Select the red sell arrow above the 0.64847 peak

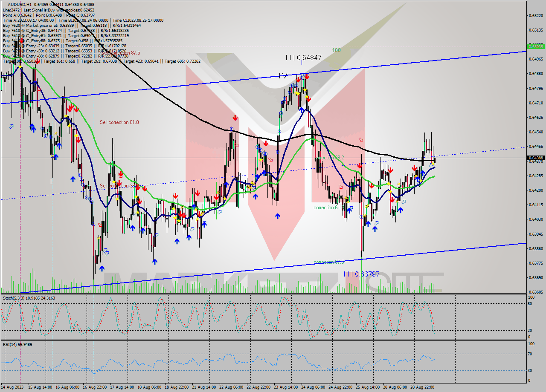point(306,78)
